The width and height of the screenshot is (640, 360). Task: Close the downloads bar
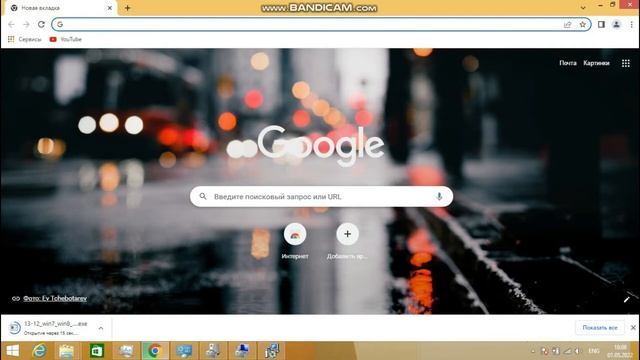pyautogui.click(x=633, y=328)
